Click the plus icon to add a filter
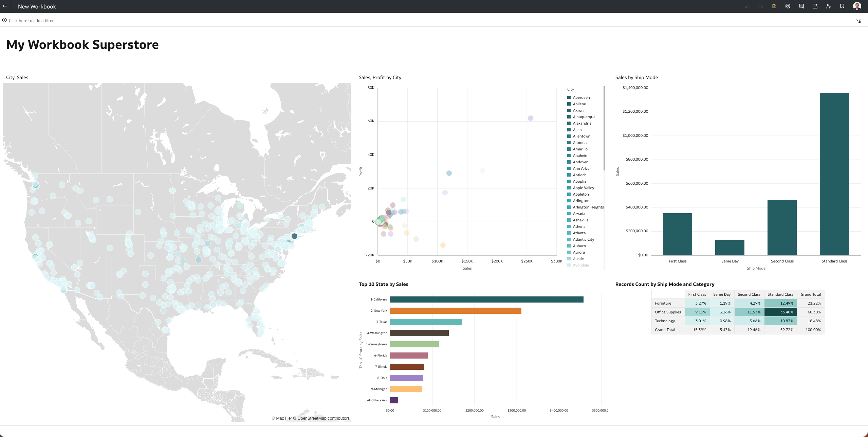This screenshot has height=437, width=868. tap(4, 20)
